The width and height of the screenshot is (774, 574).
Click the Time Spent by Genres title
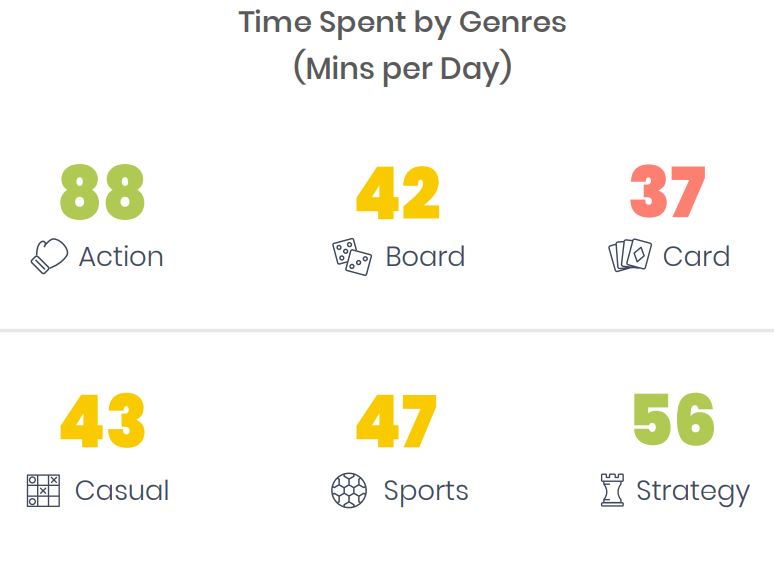tap(402, 22)
